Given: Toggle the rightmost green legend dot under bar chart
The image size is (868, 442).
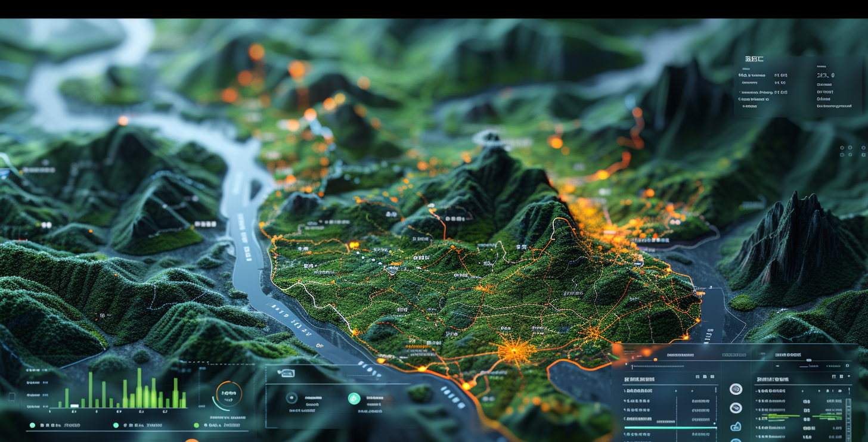Looking at the screenshot, I should click(x=196, y=425).
